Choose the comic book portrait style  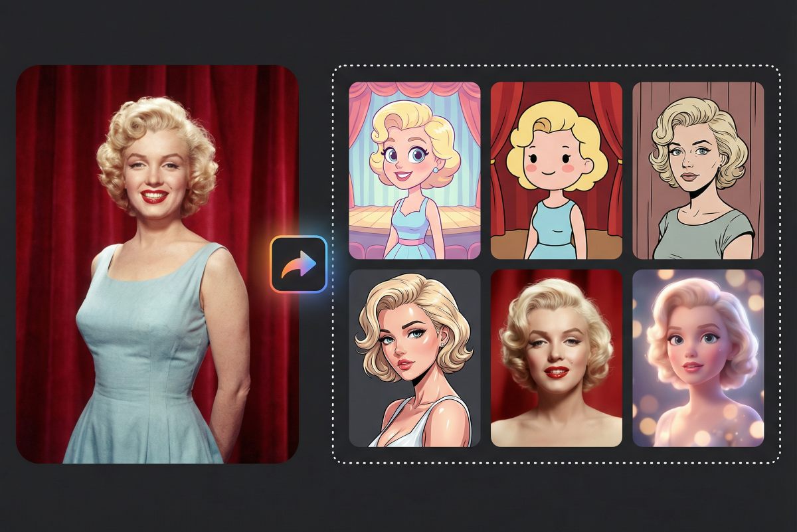pyautogui.click(x=697, y=169)
